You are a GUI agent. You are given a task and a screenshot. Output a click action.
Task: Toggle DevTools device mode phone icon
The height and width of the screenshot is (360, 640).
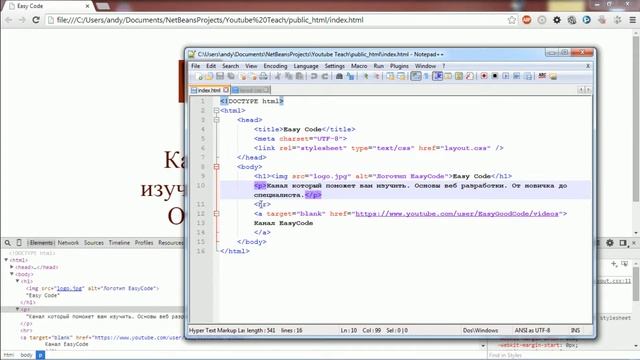click(19, 243)
